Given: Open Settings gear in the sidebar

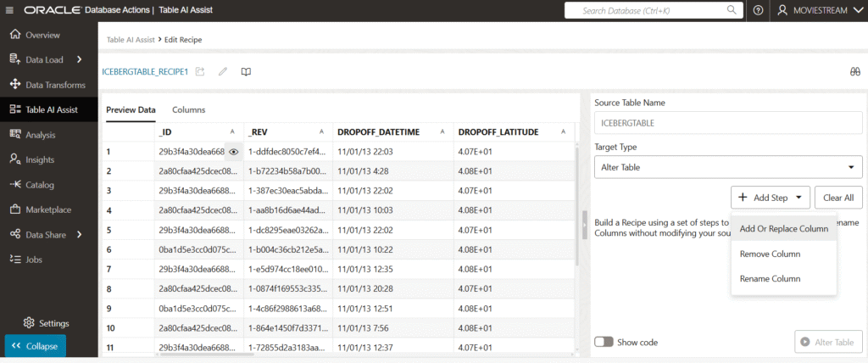Looking at the screenshot, I should click(47, 323).
